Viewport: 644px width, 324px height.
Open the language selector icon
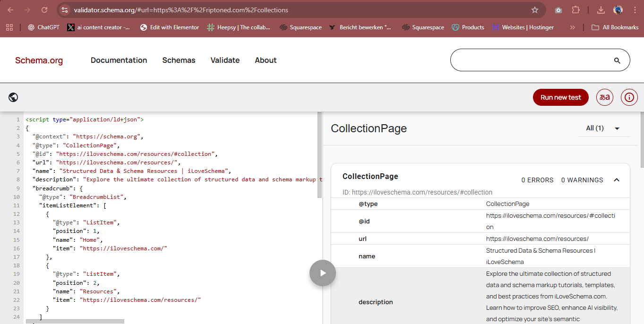pyautogui.click(x=605, y=97)
